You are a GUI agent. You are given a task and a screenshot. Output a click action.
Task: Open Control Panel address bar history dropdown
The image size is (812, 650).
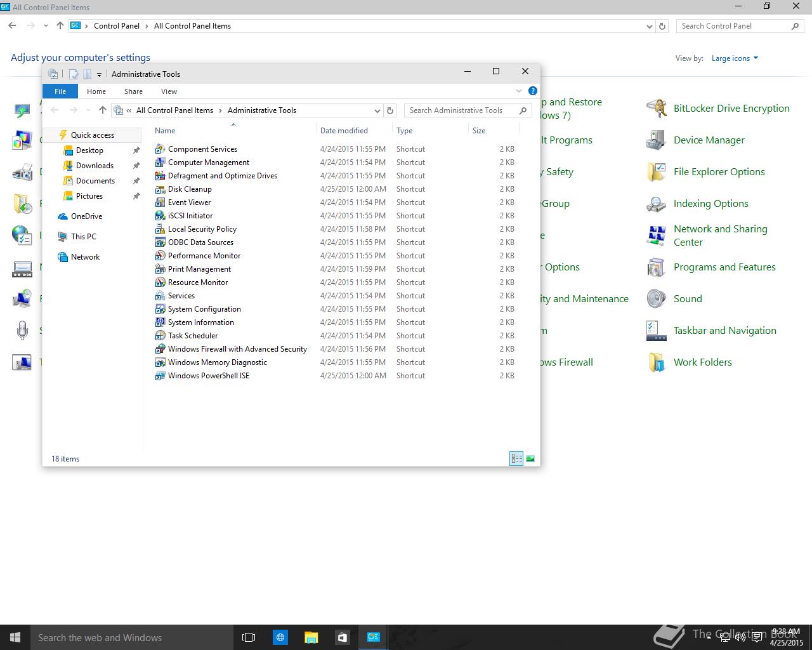(649, 26)
